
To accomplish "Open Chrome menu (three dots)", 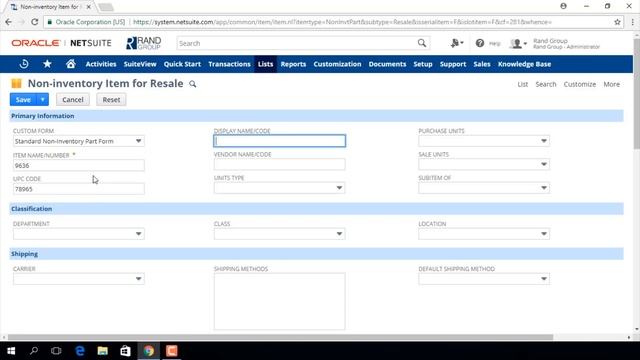I will (x=632, y=22).
